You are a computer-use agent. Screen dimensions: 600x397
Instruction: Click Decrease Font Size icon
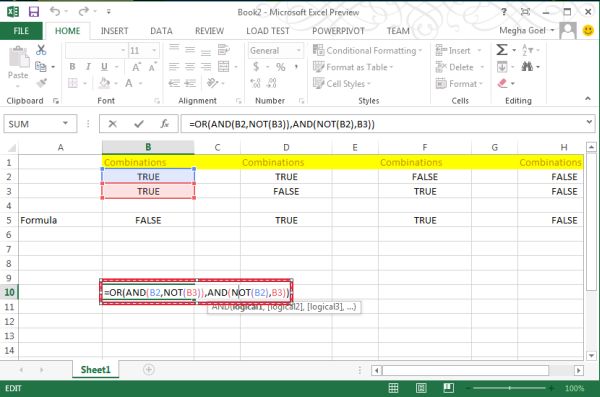pyautogui.click(x=152, y=67)
